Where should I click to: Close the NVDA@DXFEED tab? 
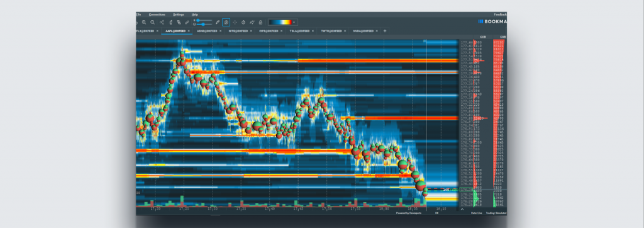(377, 31)
